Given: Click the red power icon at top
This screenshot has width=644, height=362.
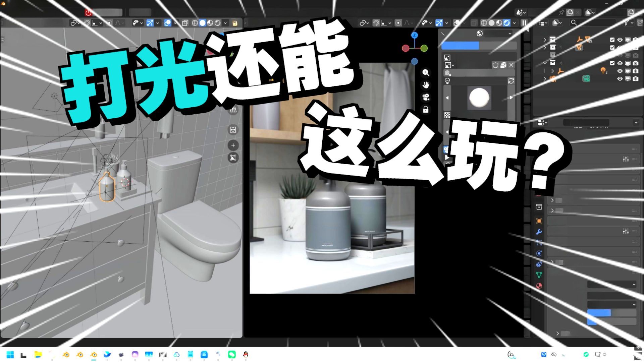Looking at the screenshot, I should tap(88, 12).
